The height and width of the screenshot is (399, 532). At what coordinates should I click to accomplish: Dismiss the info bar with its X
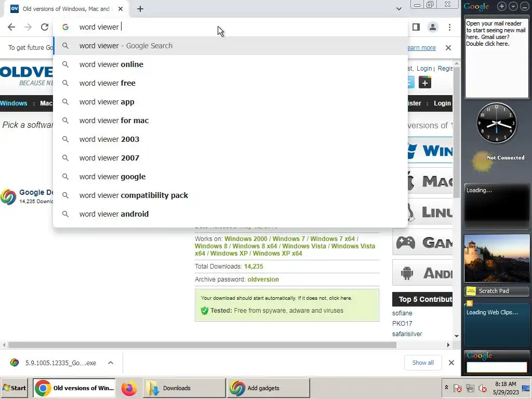[448, 48]
